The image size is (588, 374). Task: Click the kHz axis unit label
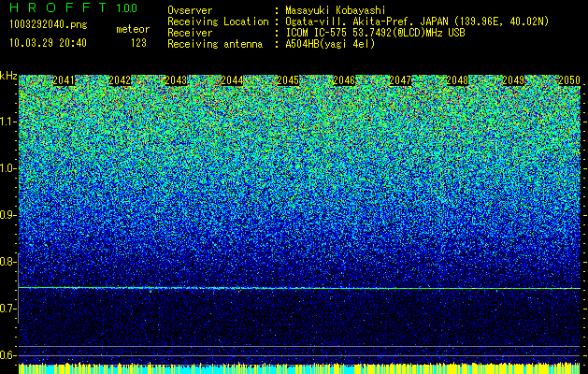pyautogui.click(x=8, y=76)
